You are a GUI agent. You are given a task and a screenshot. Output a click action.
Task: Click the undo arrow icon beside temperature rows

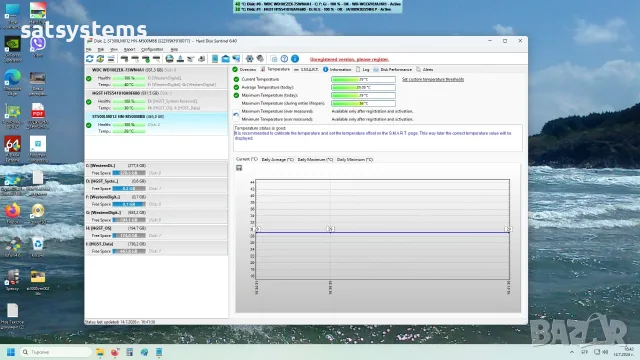pos(236,115)
